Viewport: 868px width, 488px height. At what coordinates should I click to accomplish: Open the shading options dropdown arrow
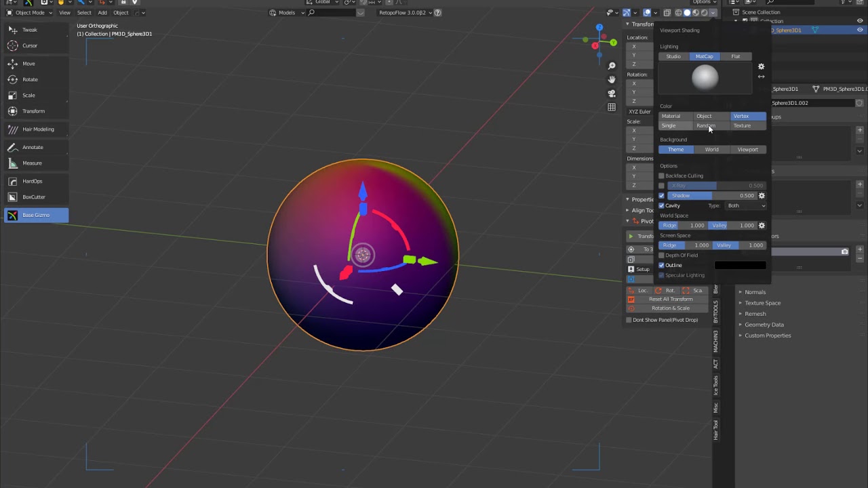713,12
